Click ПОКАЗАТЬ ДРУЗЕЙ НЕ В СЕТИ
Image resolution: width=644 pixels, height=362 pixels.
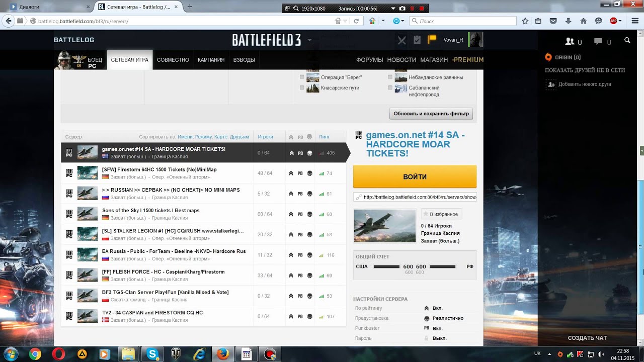pyautogui.click(x=585, y=70)
